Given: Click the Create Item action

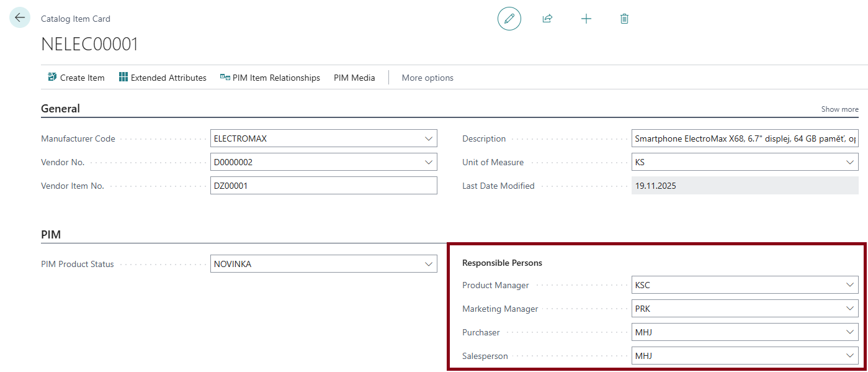Looking at the screenshot, I should click(x=76, y=78).
